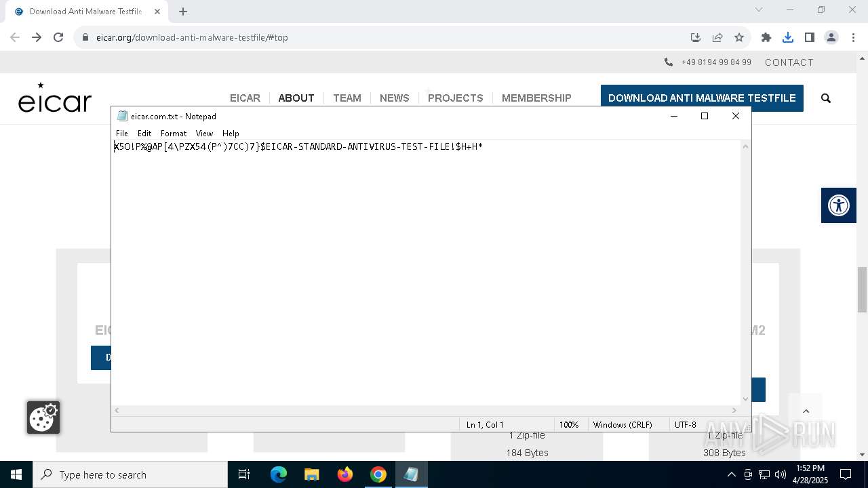
Task: Open the PROJECTS nav item
Action: coord(456,98)
